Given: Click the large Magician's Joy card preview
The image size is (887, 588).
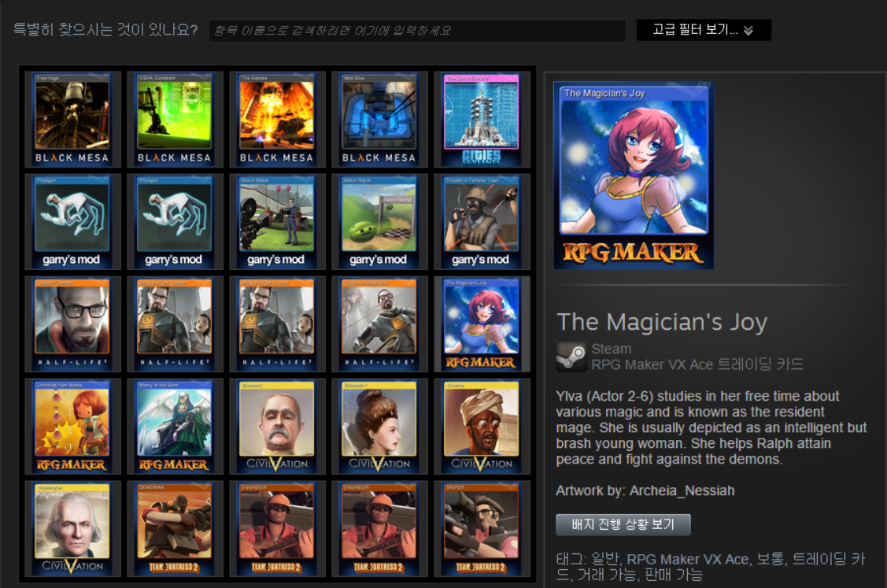Looking at the screenshot, I should coord(634,176).
